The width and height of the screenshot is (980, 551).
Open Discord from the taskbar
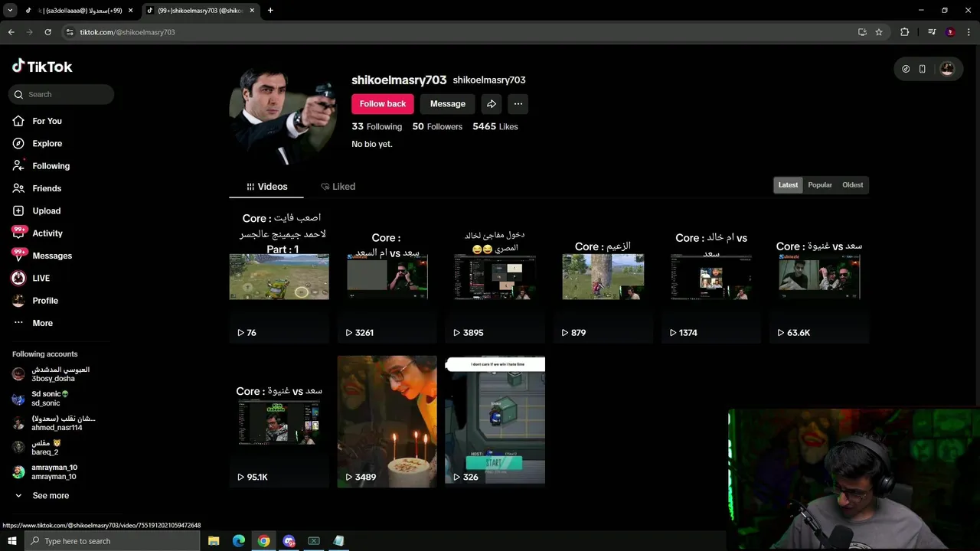289,541
